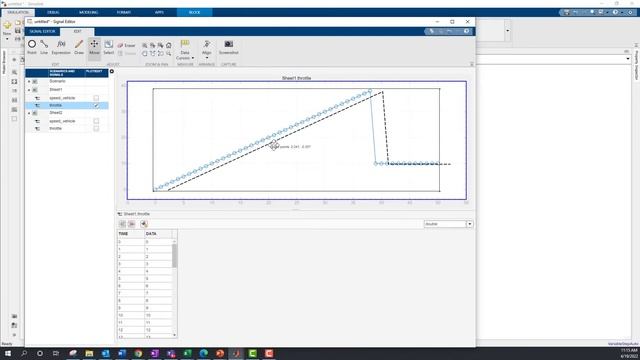The height and width of the screenshot is (360, 640).
Task: Click the zoom-in magnifier icon in Zoom & Pan
Action: coord(145,45)
